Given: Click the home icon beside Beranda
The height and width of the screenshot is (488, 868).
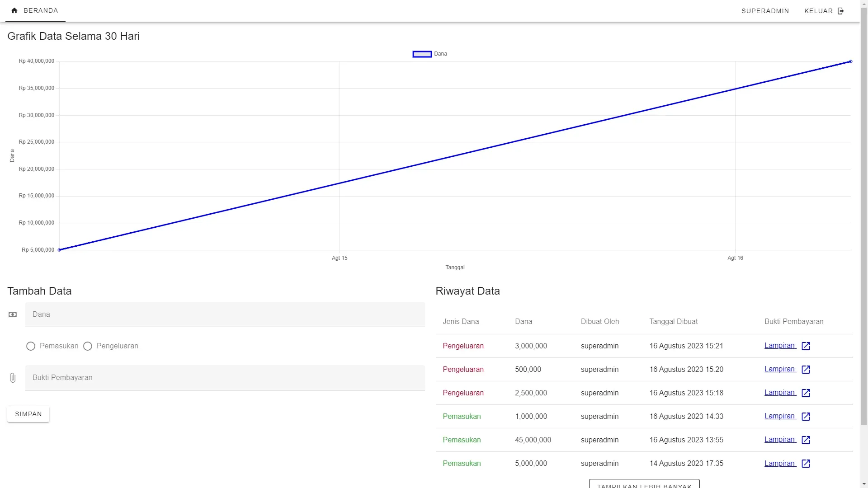Looking at the screenshot, I should pyautogui.click(x=14, y=10).
